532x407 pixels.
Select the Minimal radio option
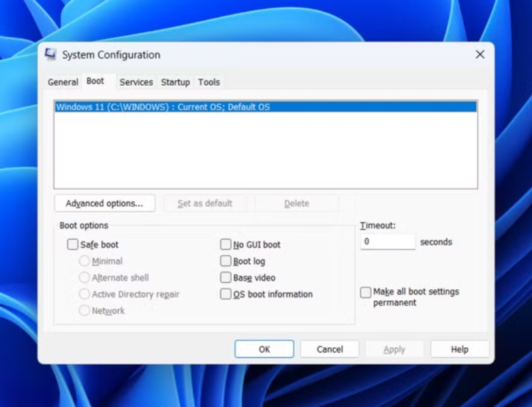pyautogui.click(x=84, y=261)
